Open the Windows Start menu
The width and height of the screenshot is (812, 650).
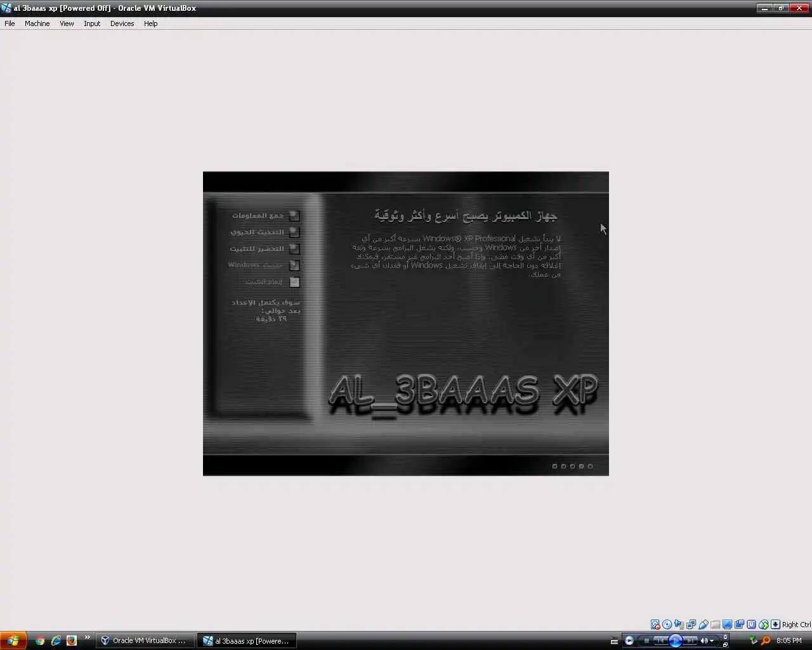(13, 640)
